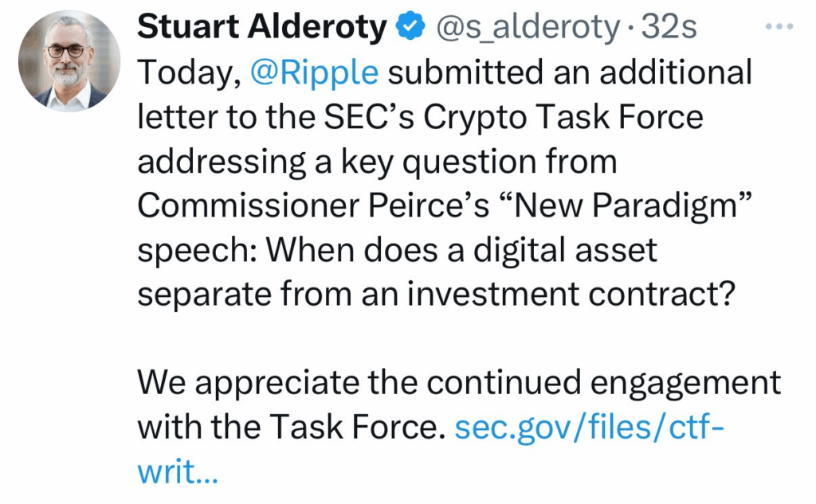
Task: Click the 'investment contract?' text
Action: 571,295
